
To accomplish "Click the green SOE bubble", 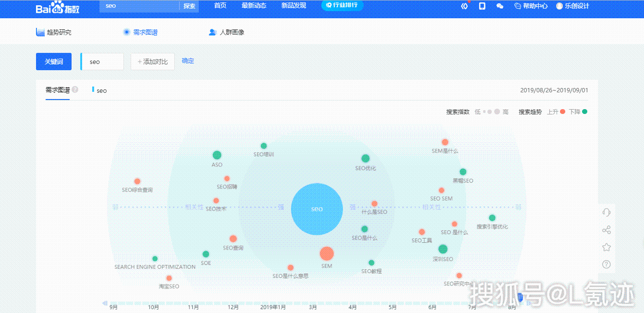I will click(x=206, y=254).
